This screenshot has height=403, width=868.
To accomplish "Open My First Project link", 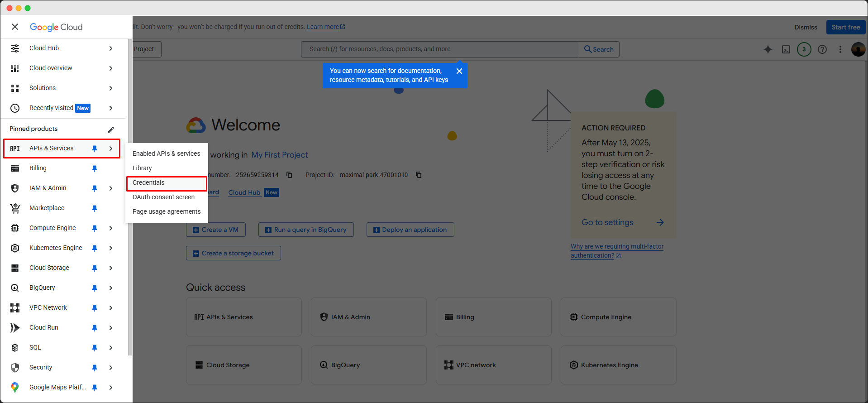I will 280,155.
